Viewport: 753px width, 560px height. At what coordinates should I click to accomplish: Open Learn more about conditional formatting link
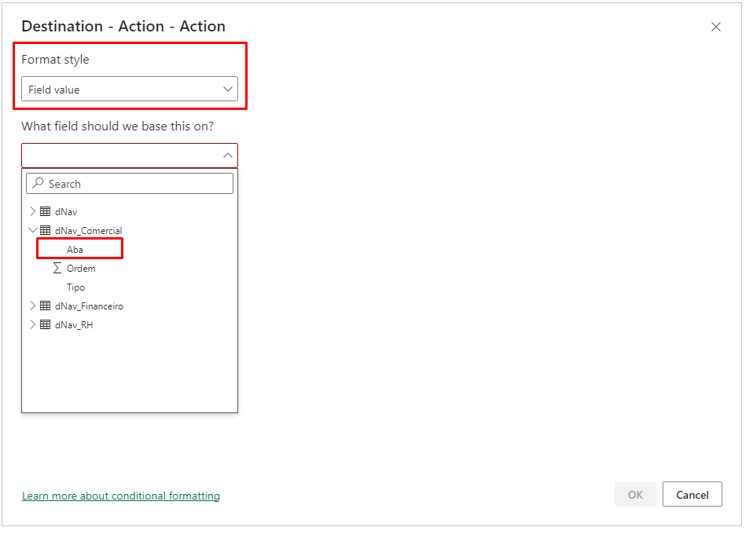click(x=121, y=496)
